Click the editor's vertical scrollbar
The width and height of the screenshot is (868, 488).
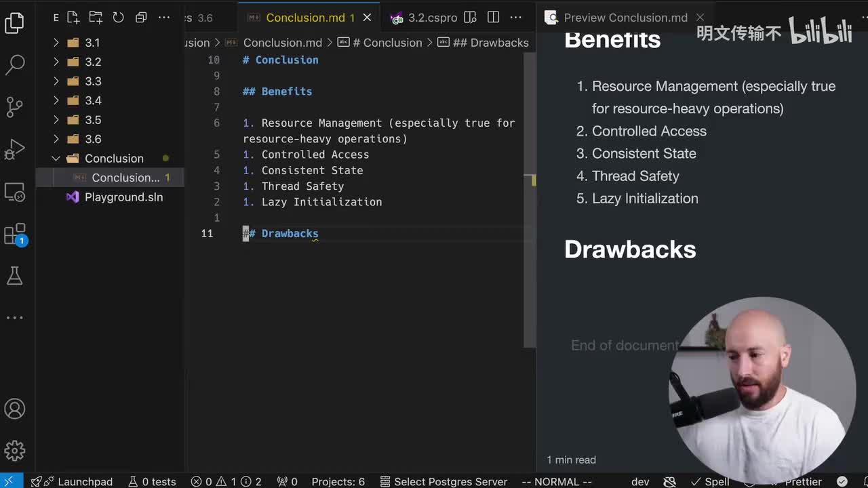pyautogui.click(x=530, y=203)
